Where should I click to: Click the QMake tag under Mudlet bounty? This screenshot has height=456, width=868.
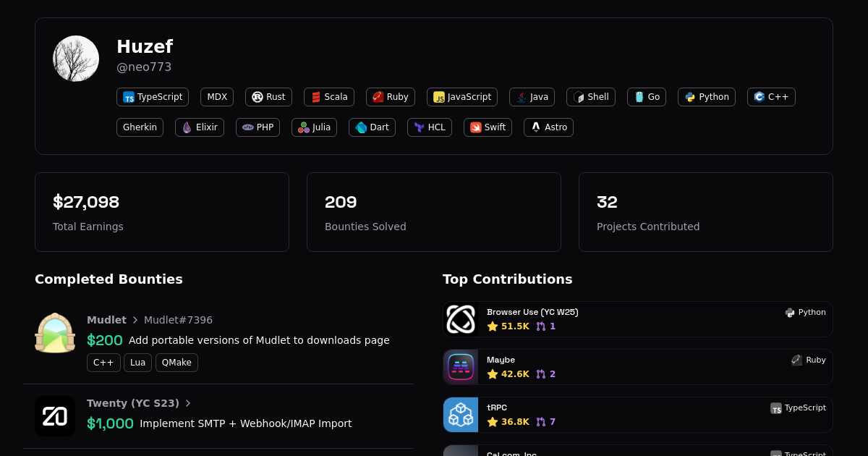[176, 363]
